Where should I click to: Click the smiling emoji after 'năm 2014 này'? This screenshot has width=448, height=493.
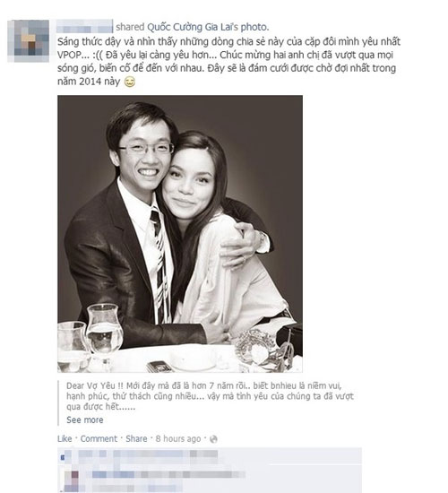coord(130,82)
